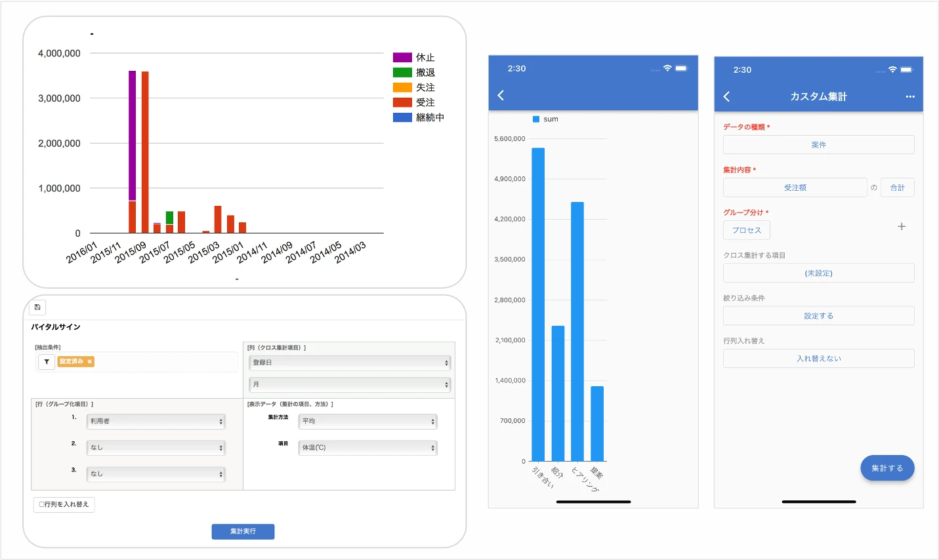
Task: Tap the 案件 data type field
Action: (818, 145)
